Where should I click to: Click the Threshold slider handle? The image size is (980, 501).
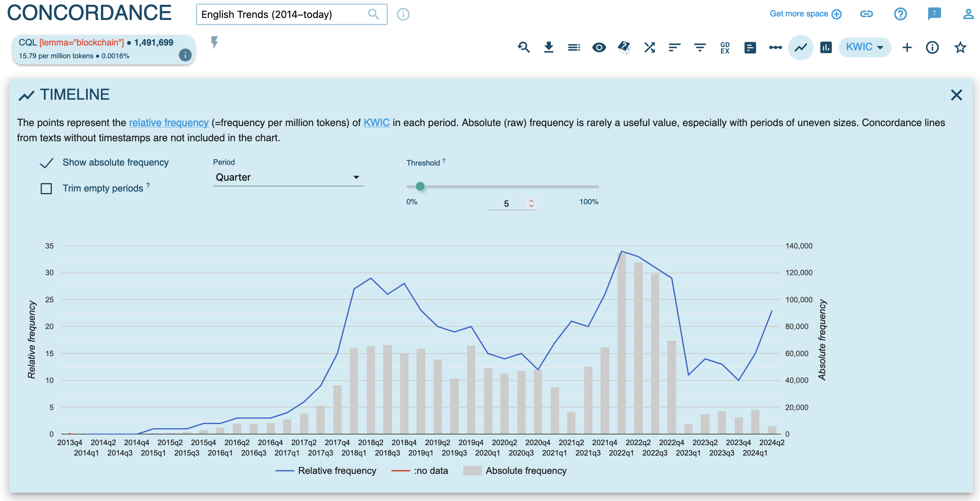pos(420,186)
